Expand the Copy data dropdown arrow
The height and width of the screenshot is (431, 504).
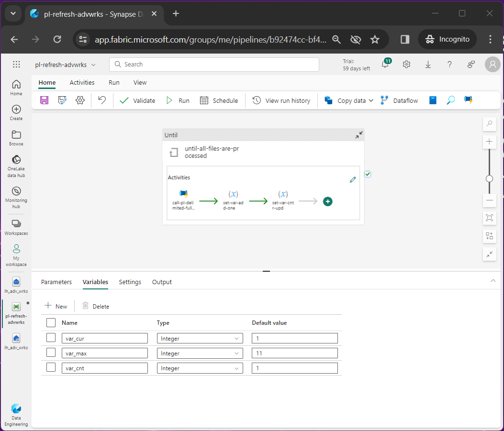point(371,101)
